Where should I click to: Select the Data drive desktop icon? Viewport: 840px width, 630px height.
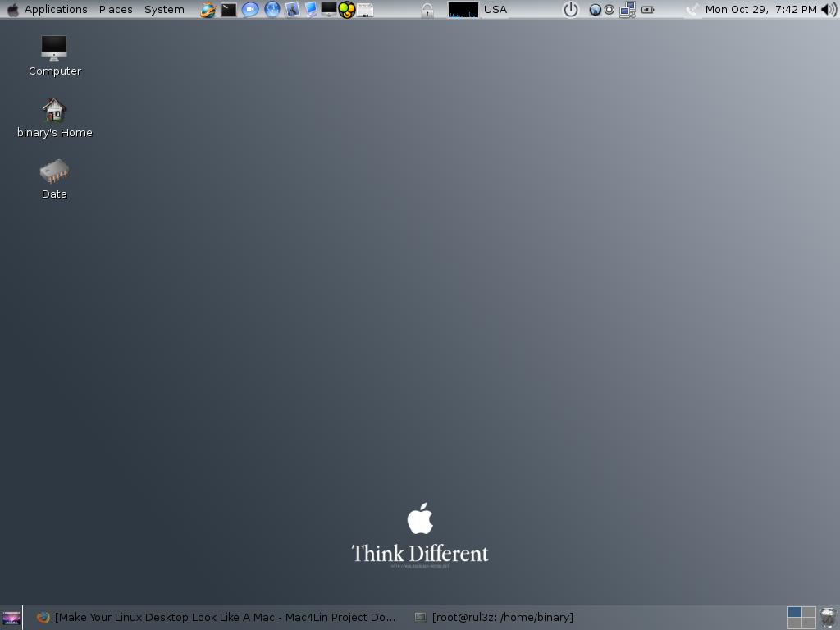[55, 180]
